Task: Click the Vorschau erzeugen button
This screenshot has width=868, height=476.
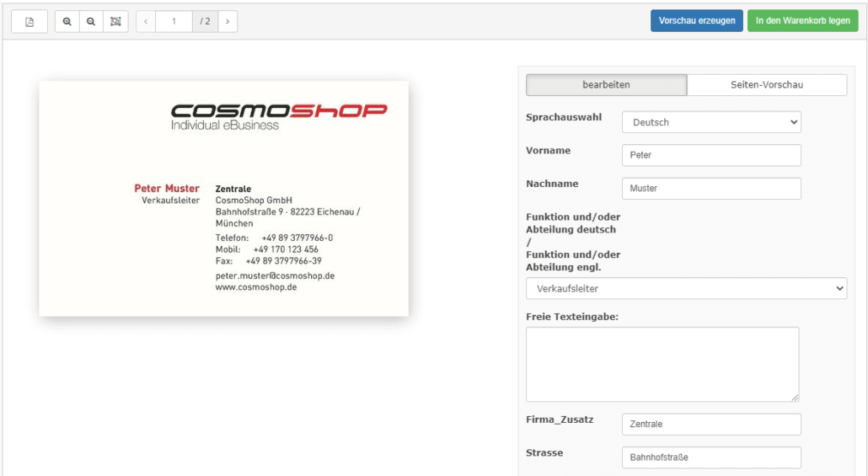Action: [696, 21]
